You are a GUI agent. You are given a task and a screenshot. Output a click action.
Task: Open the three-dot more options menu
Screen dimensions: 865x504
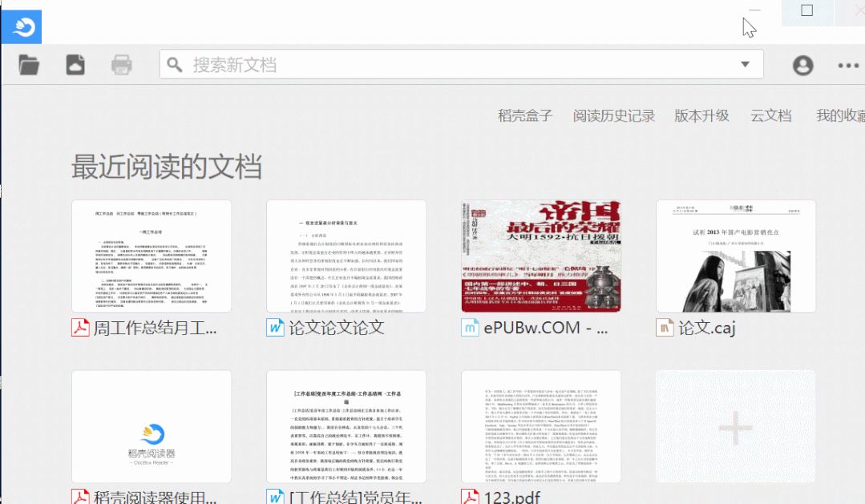(x=848, y=65)
